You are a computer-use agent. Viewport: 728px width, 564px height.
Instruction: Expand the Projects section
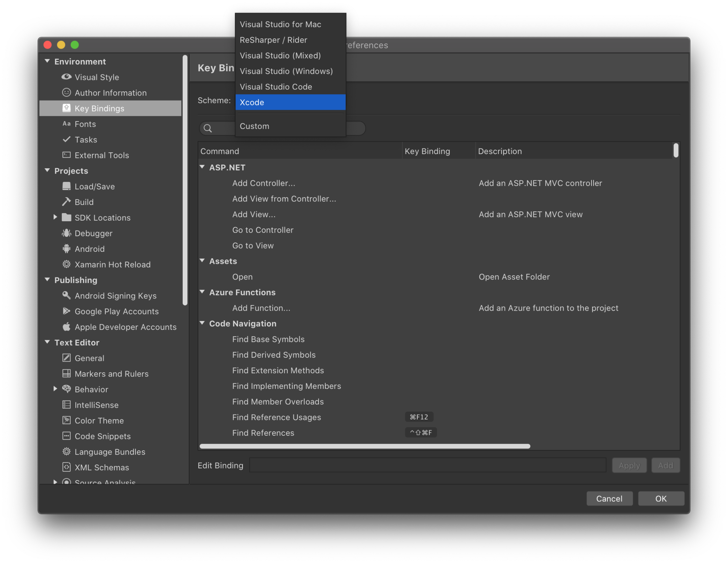[x=47, y=171]
